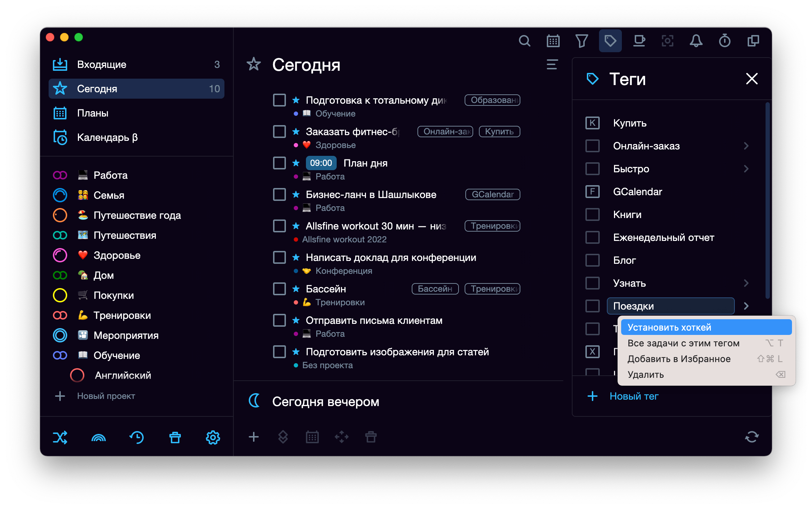
Task: Click the filter funnel icon
Action: [x=581, y=41]
